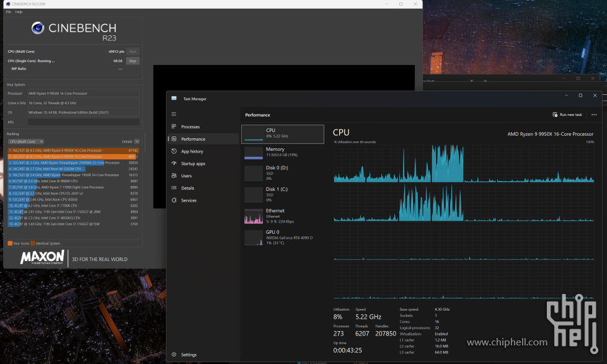
Task: Select the top ranking row scoring 41142
Action: pyautogui.click(x=73, y=150)
